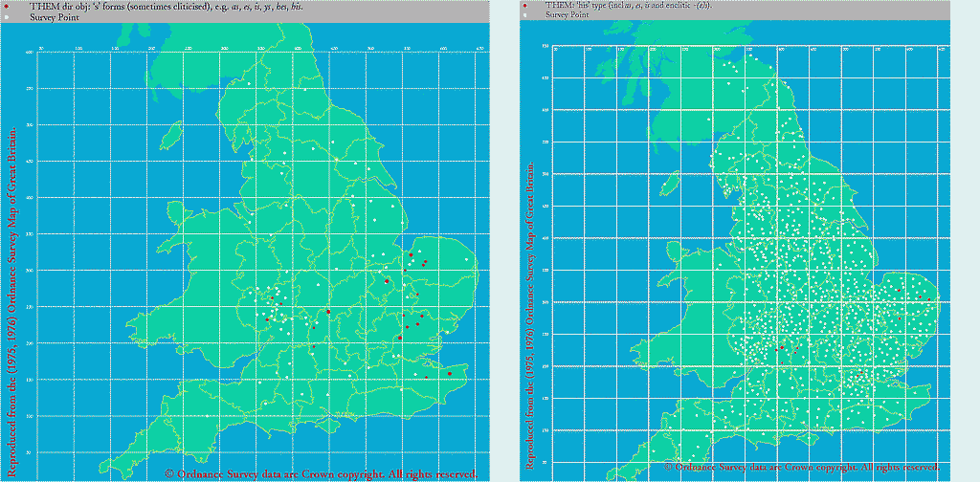Click the Survey Point label in left legend
The width and height of the screenshot is (980, 482).
tap(54, 18)
